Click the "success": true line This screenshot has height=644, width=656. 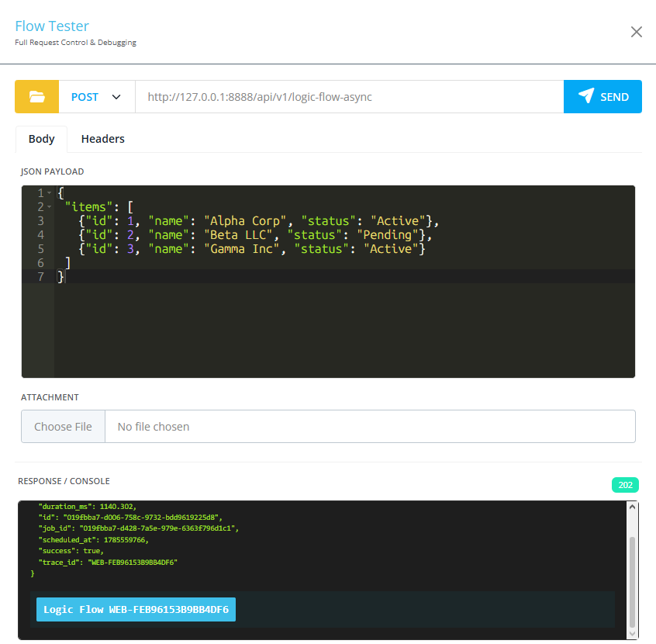[71, 551]
